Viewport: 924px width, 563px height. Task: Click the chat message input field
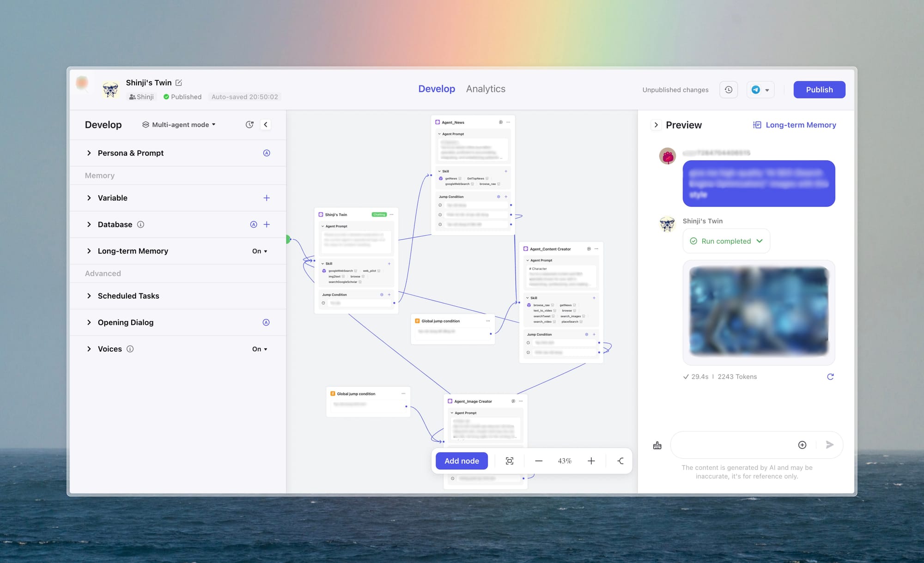(x=732, y=445)
